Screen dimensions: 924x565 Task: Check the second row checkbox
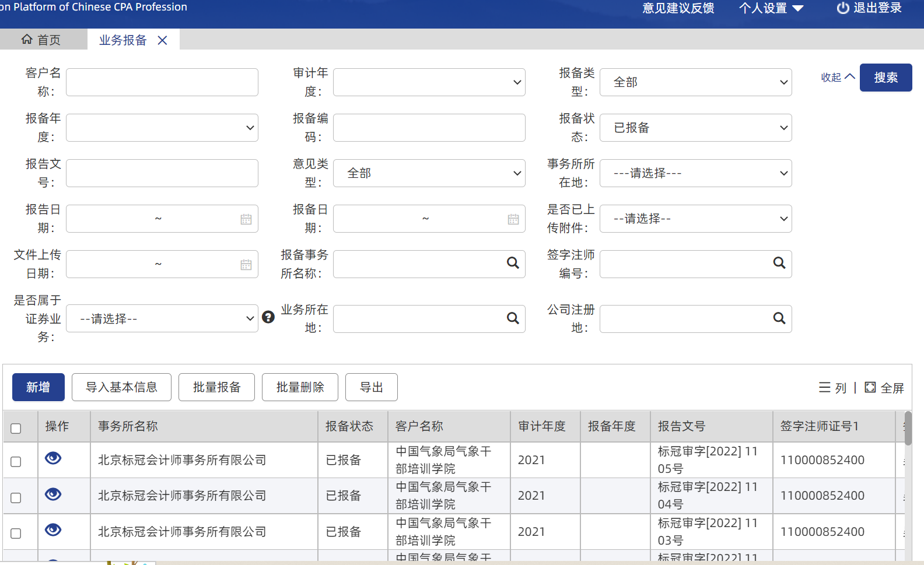coord(16,498)
